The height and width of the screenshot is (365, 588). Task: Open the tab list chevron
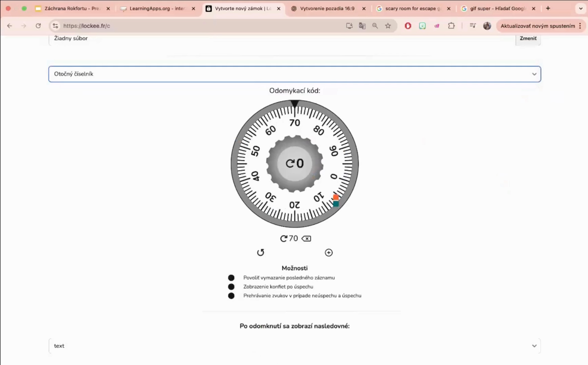coord(581,8)
